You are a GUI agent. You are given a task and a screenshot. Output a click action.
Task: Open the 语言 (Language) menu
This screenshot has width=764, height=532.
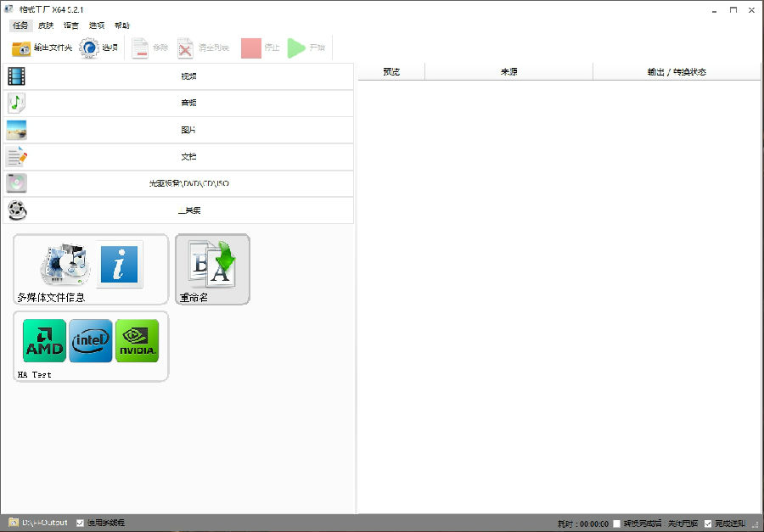(70, 25)
